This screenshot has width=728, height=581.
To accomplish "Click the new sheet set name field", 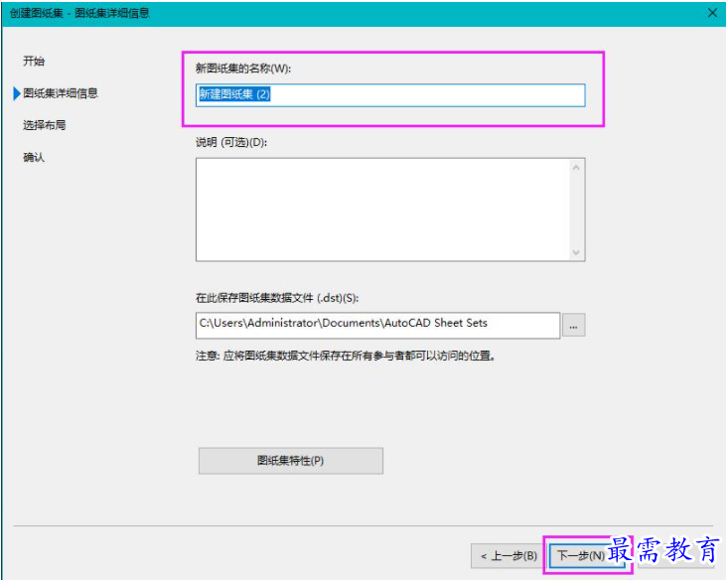I will click(x=390, y=95).
